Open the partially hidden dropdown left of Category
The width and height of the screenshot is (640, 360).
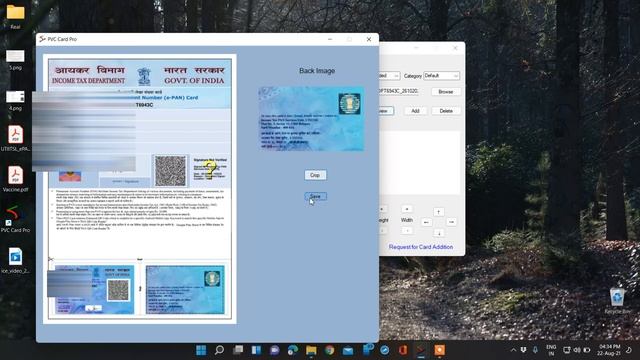click(x=390, y=76)
